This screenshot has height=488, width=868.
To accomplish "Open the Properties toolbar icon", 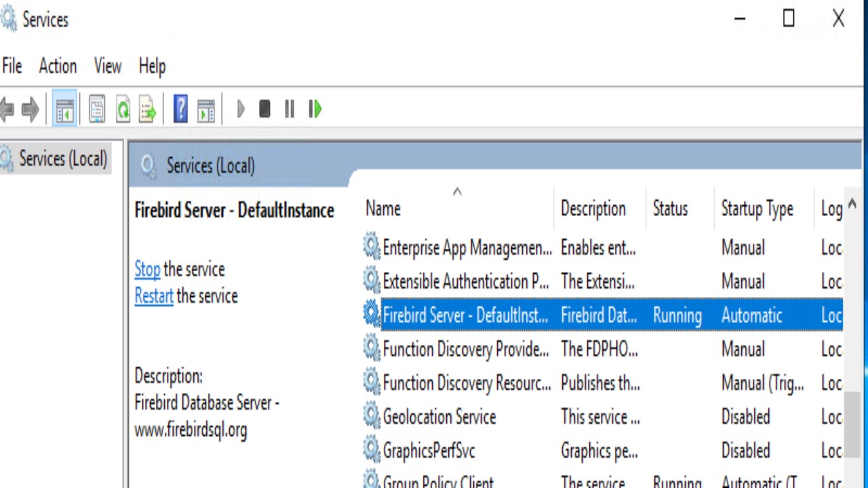I will 97,109.
